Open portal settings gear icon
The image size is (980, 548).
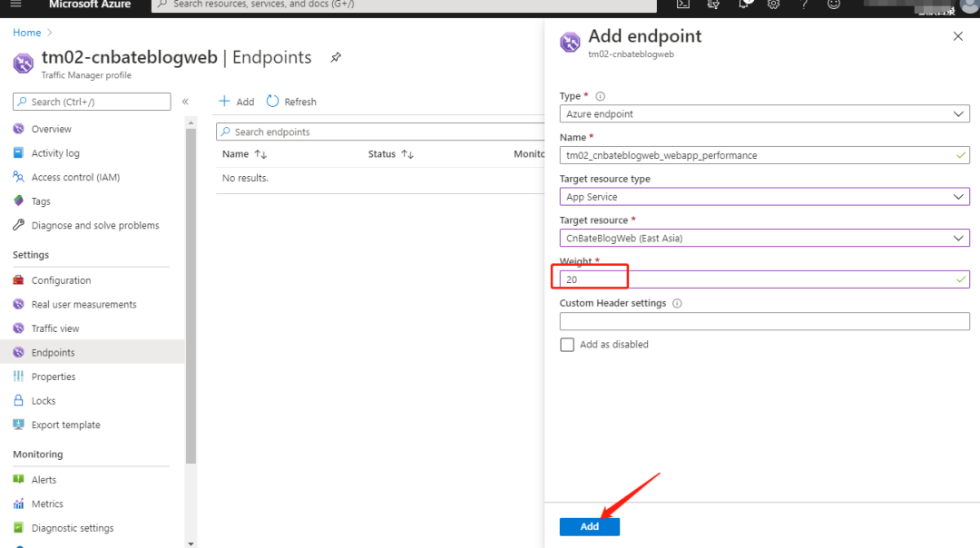[x=774, y=5]
